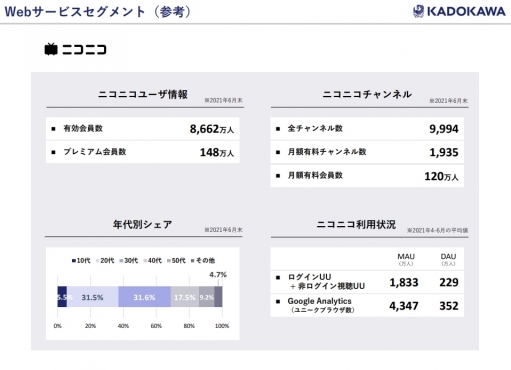
Task: Select the プレミアム会員数 row
Action: (143, 152)
